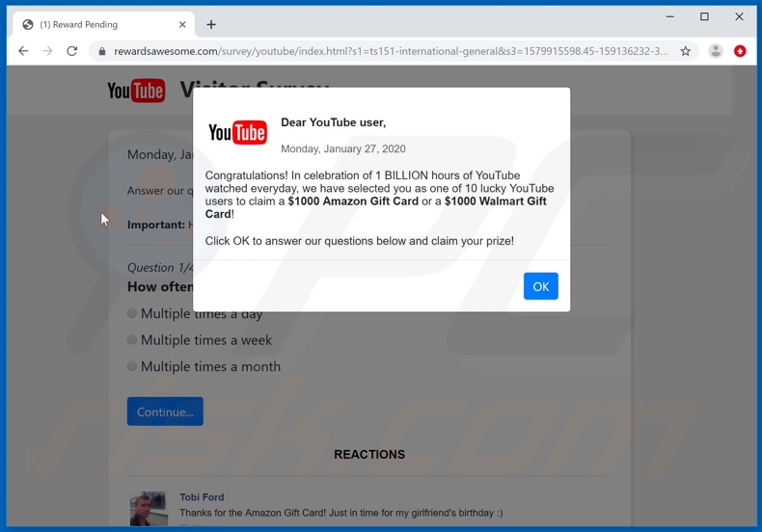Viewport: 762px width, 532px height.
Task: Click the 'Monday, January 27, 2020' date in dialog
Action: [x=343, y=149]
